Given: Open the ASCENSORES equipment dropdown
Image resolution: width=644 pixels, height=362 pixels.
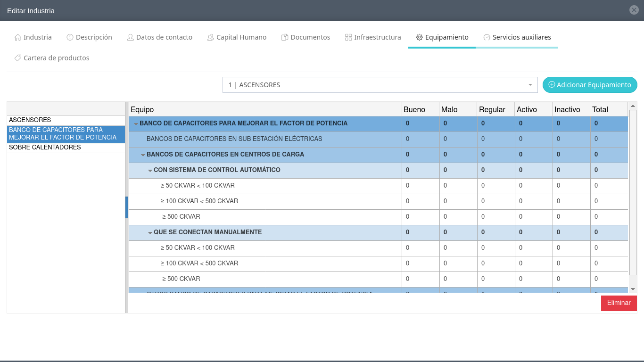Looking at the screenshot, I should tap(380, 85).
